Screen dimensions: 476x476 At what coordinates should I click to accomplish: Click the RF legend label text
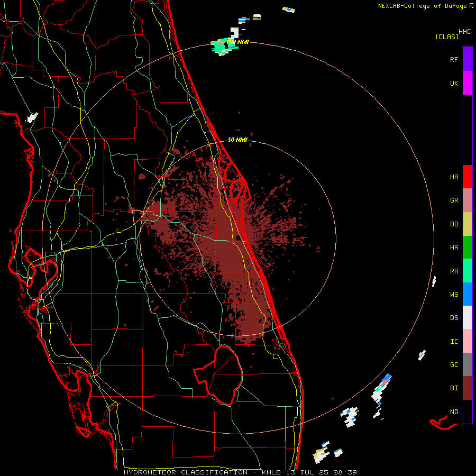(x=454, y=59)
